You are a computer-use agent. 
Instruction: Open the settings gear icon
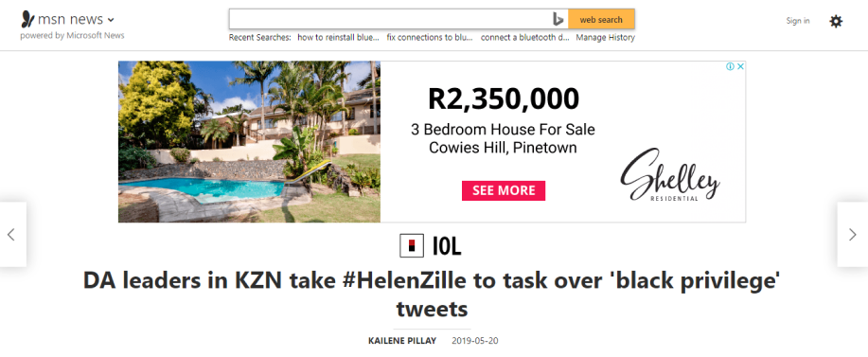[x=835, y=21]
